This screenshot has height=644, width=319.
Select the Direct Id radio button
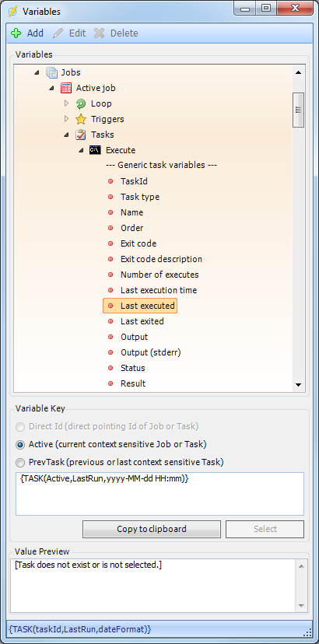(x=20, y=427)
